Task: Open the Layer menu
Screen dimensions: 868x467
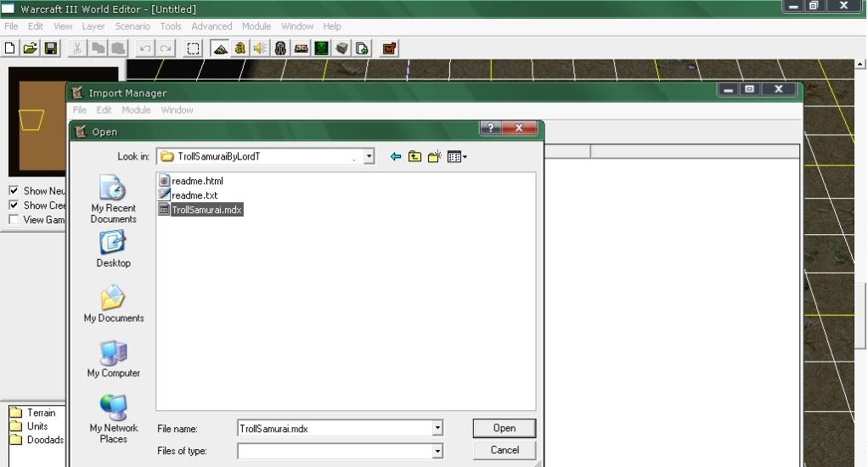Action: [x=93, y=26]
